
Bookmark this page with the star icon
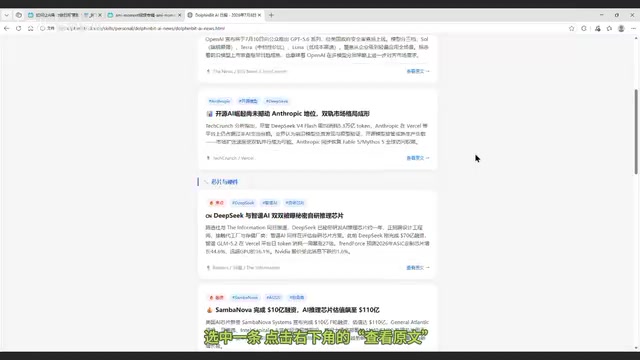pyautogui.click(x=571, y=29)
